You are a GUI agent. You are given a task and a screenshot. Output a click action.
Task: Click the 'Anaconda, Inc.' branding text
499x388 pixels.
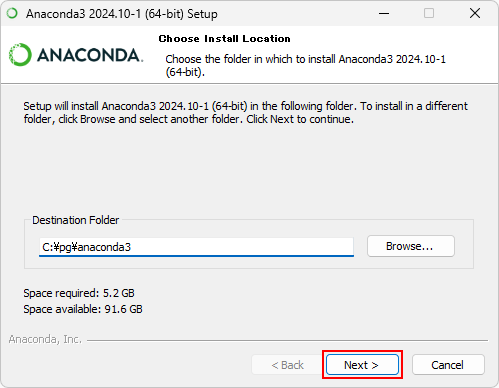tap(45, 339)
